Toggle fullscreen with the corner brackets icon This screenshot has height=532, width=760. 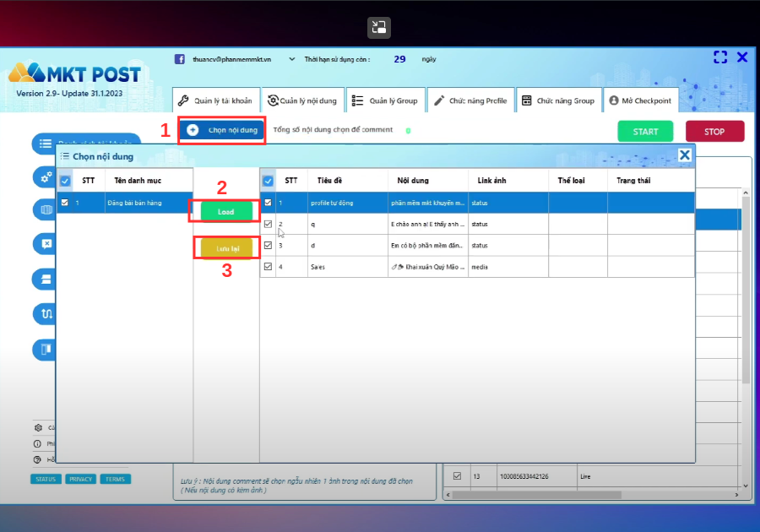pyautogui.click(x=720, y=57)
